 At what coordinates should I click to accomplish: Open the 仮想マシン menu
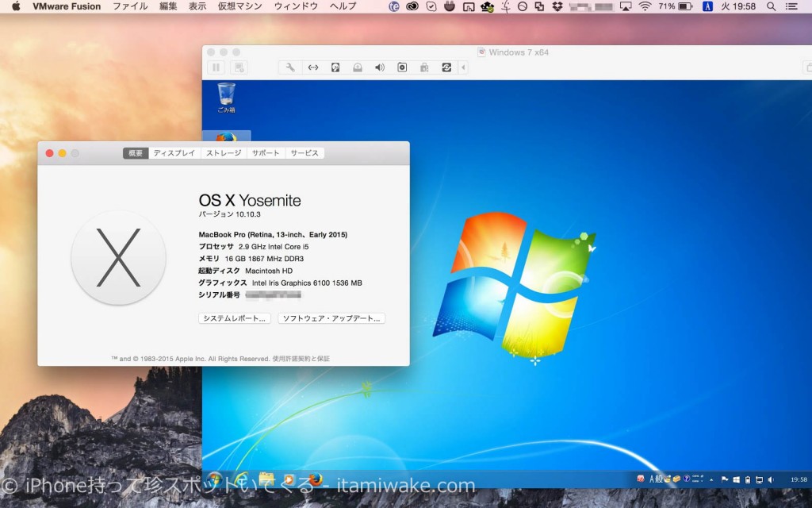coord(239,6)
